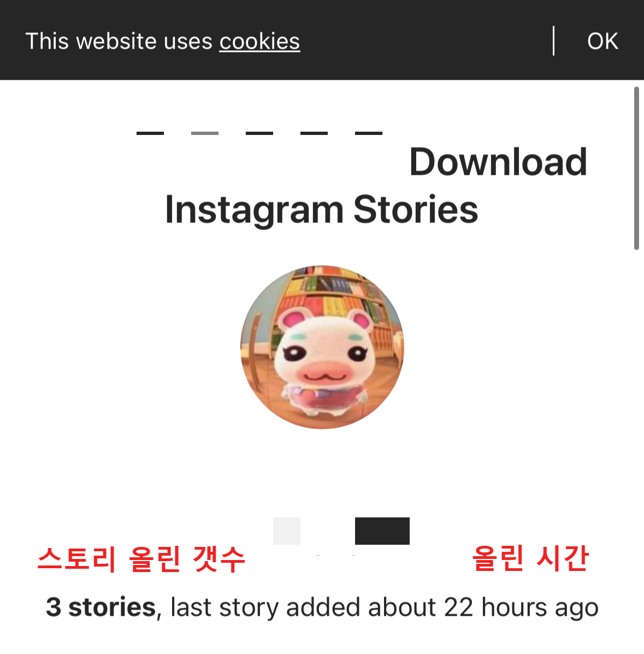Open the underlined cookies link

[259, 42]
